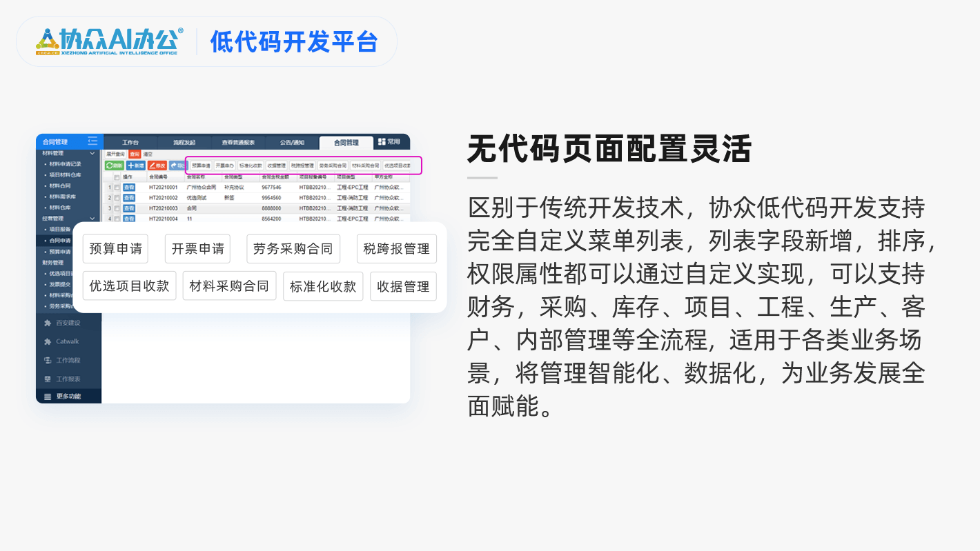Check the checkbox for row HT20210001

click(117, 187)
